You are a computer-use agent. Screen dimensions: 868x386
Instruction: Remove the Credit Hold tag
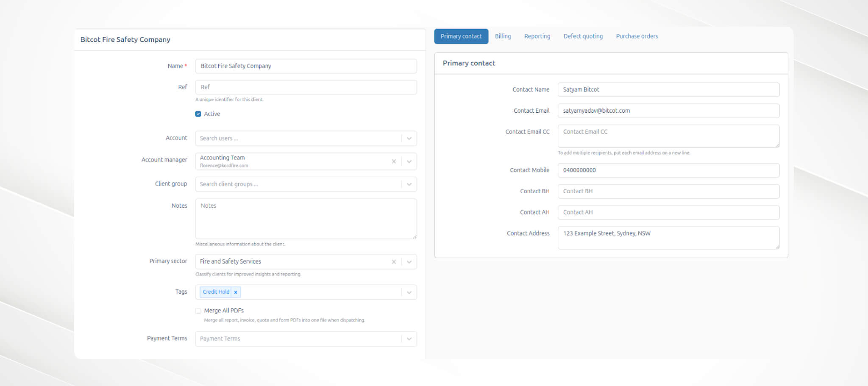pyautogui.click(x=236, y=292)
